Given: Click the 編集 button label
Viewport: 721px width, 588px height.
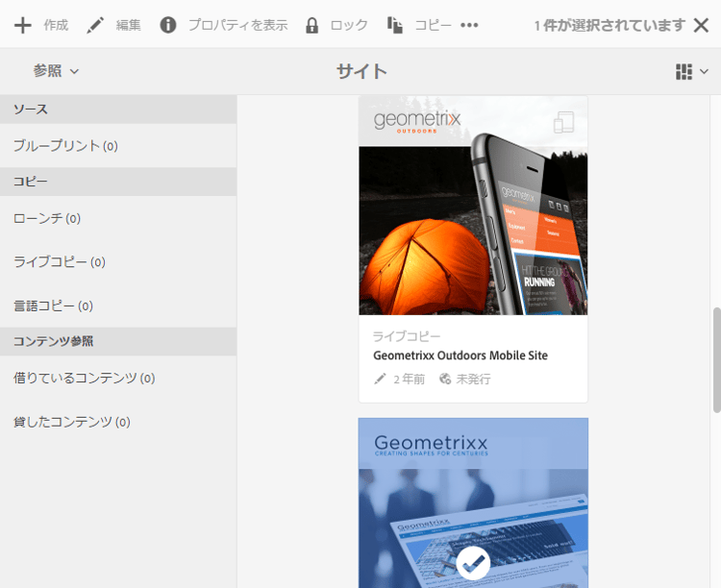Looking at the screenshot, I should [x=128, y=25].
